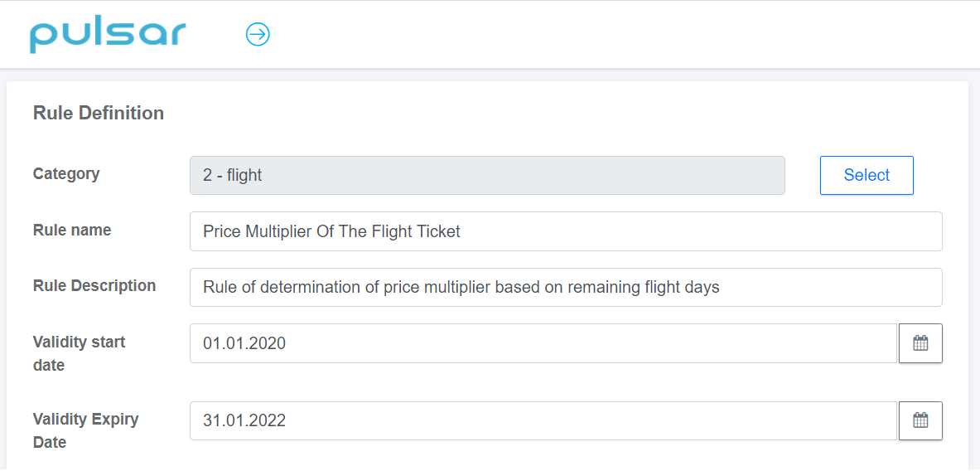
Task: Click the Price Multiplier Of The Flight Ticket text
Action: (x=331, y=231)
